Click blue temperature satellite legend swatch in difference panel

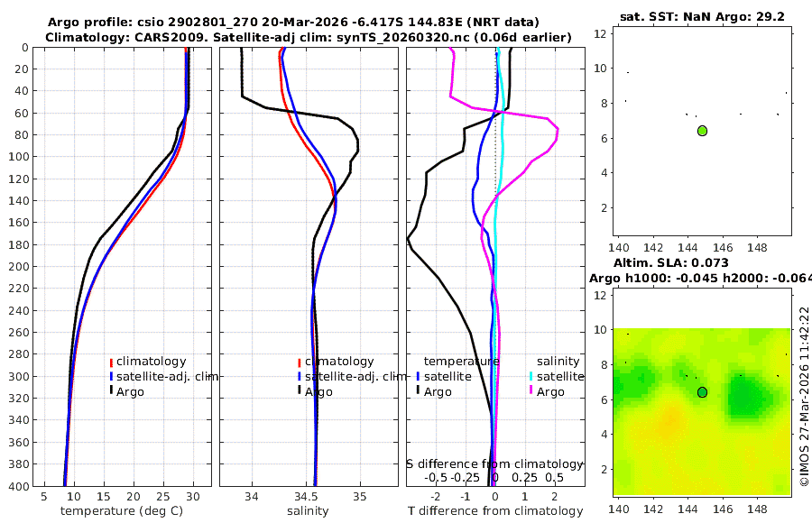click(x=418, y=376)
